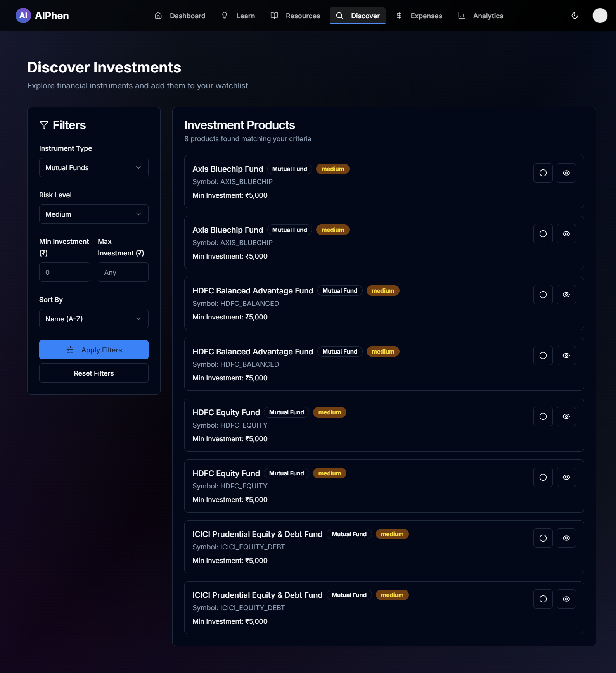Open the Learn section

click(x=238, y=16)
